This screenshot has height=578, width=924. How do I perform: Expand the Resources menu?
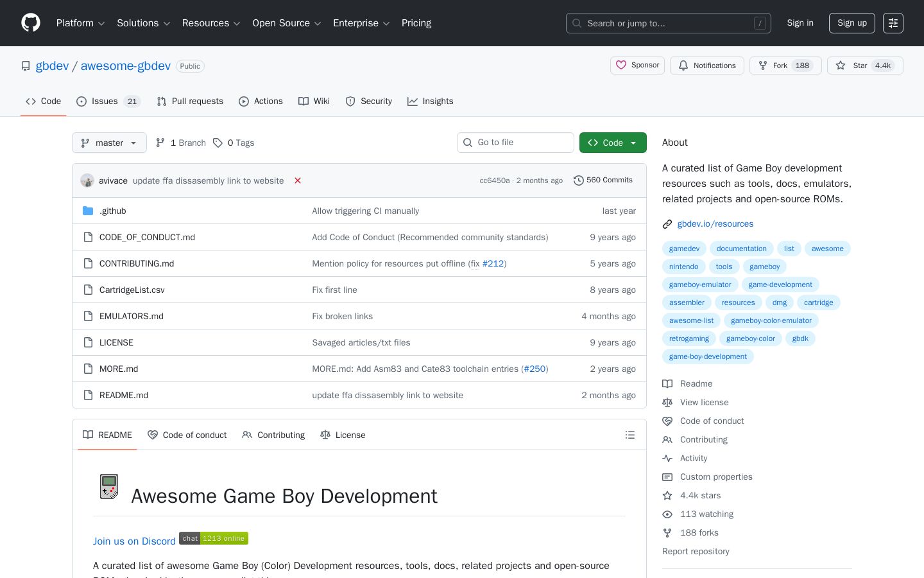pyautogui.click(x=211, y=23)
